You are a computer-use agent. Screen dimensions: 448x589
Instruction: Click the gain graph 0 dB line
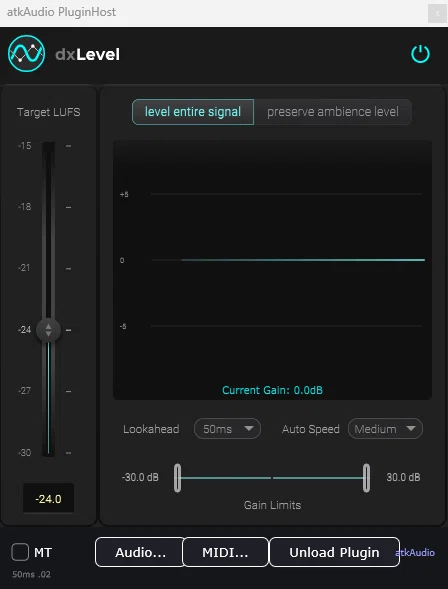pyautogui.click(x=288, y=260)
